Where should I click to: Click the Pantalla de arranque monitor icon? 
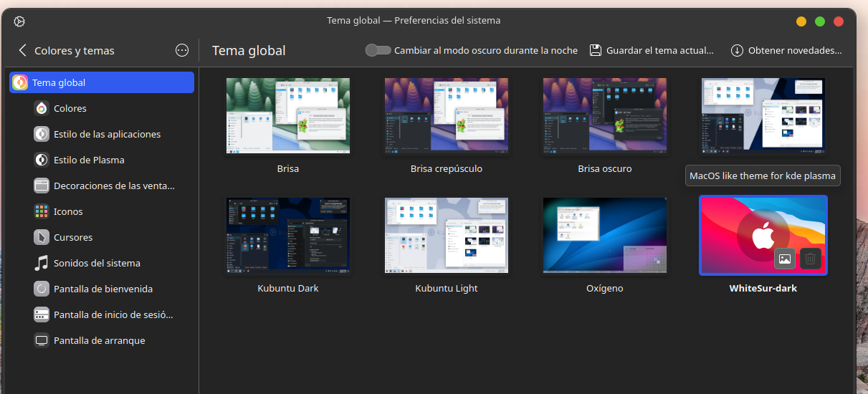42,340
